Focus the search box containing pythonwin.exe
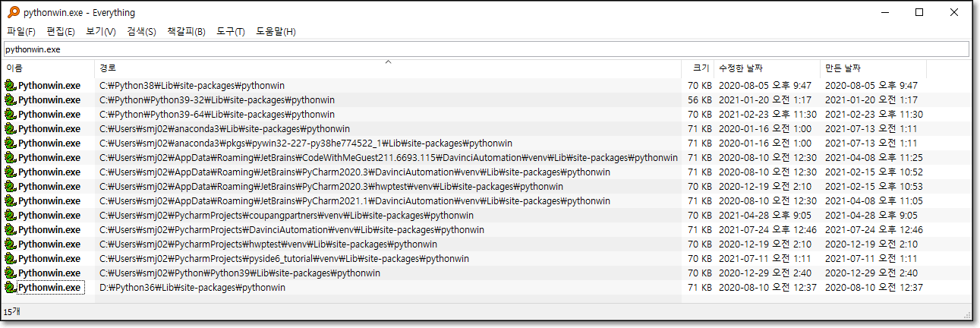 coord(486,49)
